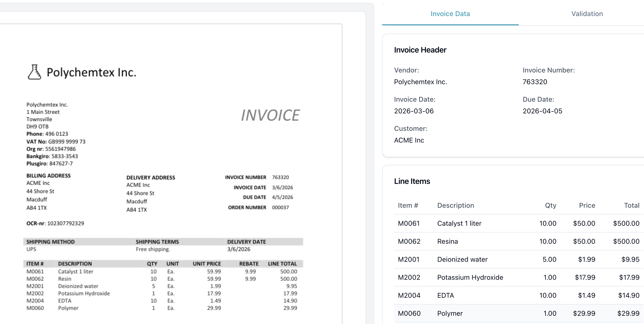Click Deionized water description in Line Items panel
Image resolution: width=644 pixels, height=324 pixels.
point(462,260)
